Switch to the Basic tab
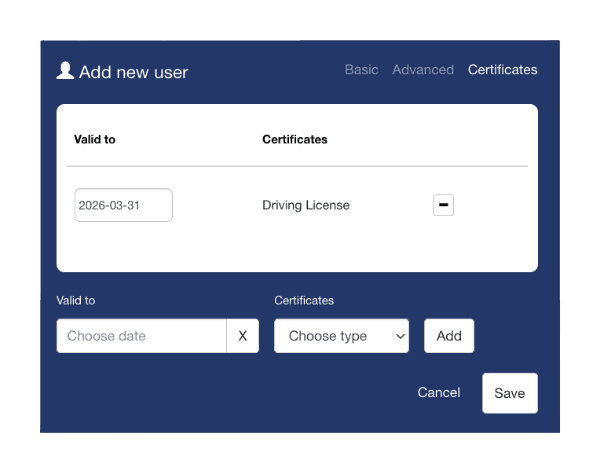600x473 pixels. 361,70
